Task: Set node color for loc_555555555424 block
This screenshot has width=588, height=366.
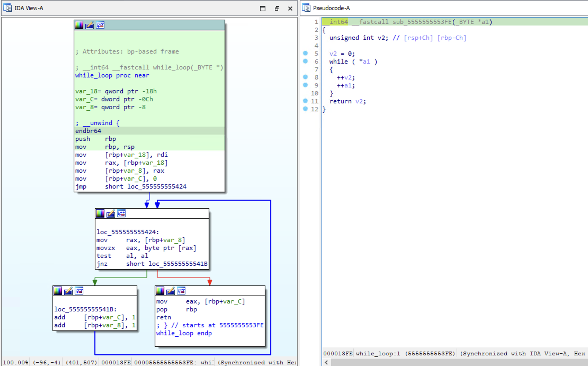Action: point(100,213)
